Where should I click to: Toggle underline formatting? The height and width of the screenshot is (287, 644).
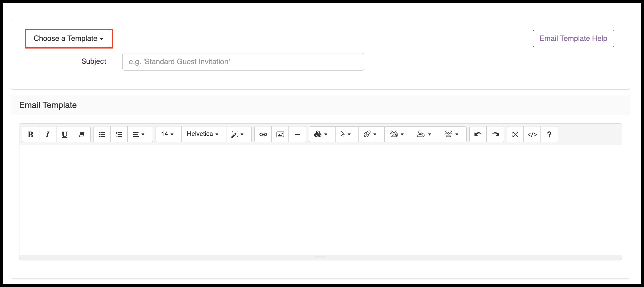(65, 134)
